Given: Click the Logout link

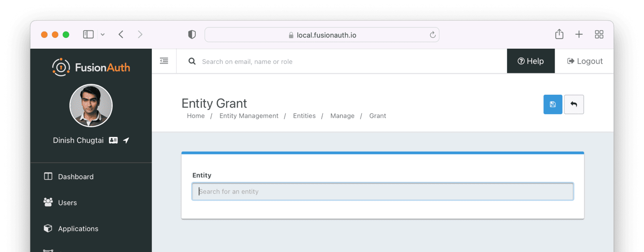Looking at the screenshot, I should pos(584,61).
